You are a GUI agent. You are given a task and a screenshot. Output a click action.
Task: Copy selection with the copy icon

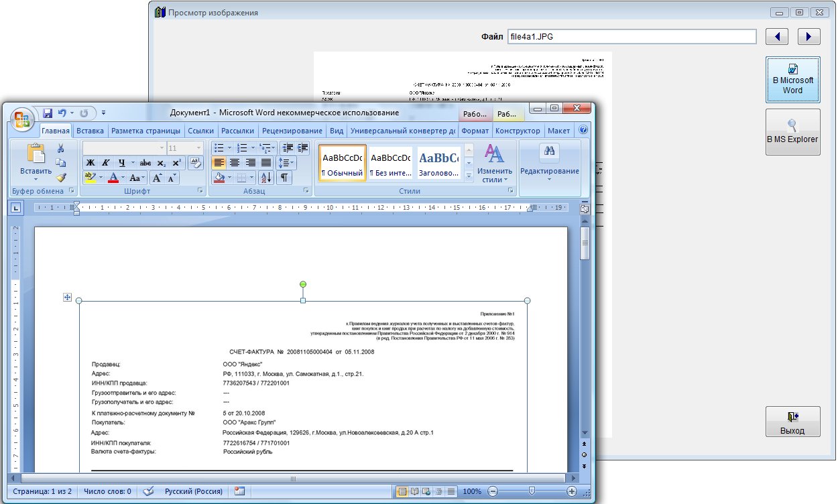coord(60,163)
